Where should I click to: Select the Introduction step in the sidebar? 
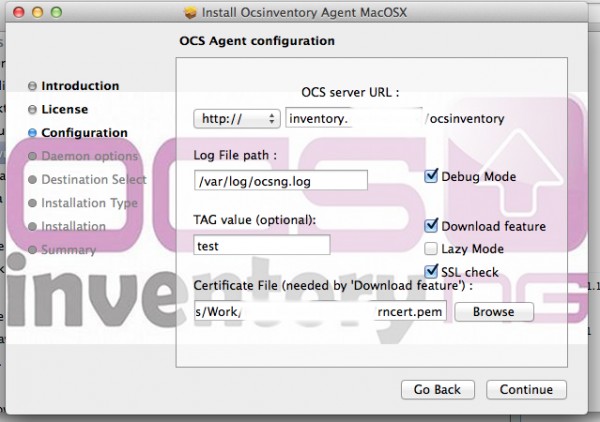[80, 86]
